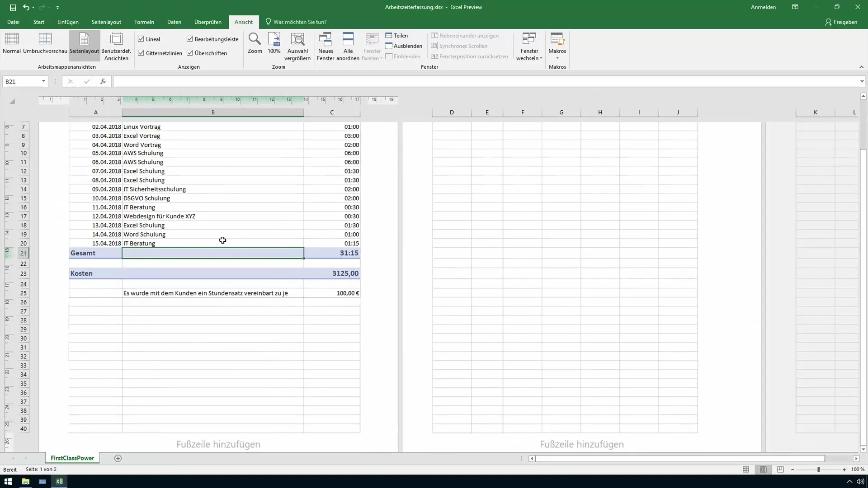The width and height of the screenshot is (868, 488).
Task: Switch to page break preview in status bar
Action: [x=780, y=469]
